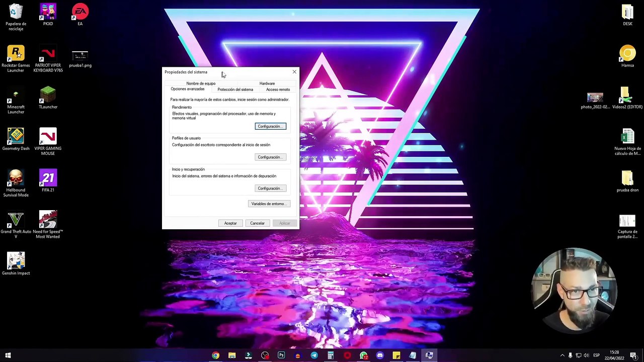Open Inicio y recuperación Configuración button
Image resolution: width=644 pixels, height=362 pixels.
point(270,189)
